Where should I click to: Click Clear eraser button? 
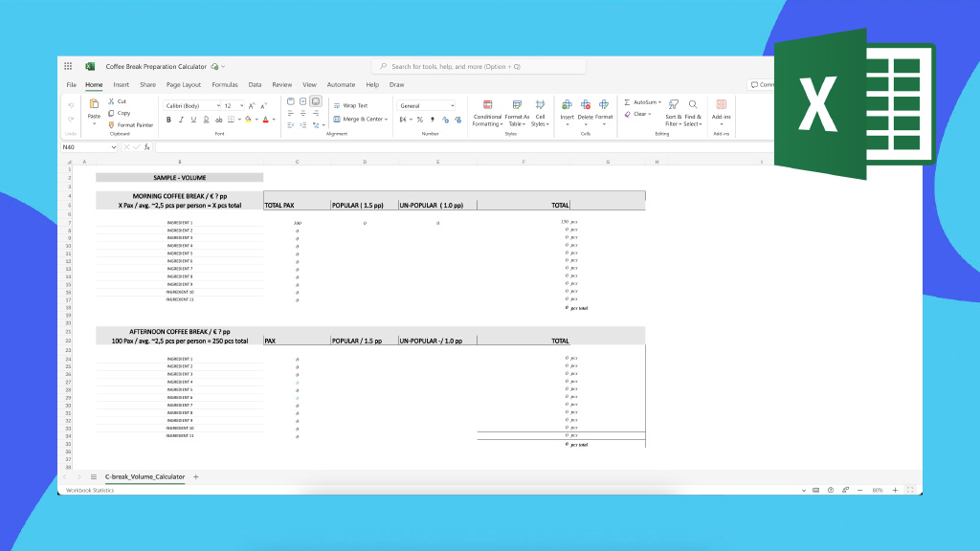pyautogui.click(x=637, y=114)
